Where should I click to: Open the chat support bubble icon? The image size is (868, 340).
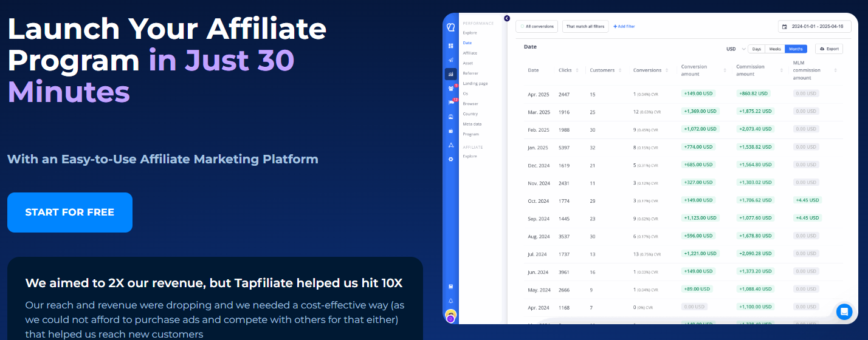(x=844, y=311)
